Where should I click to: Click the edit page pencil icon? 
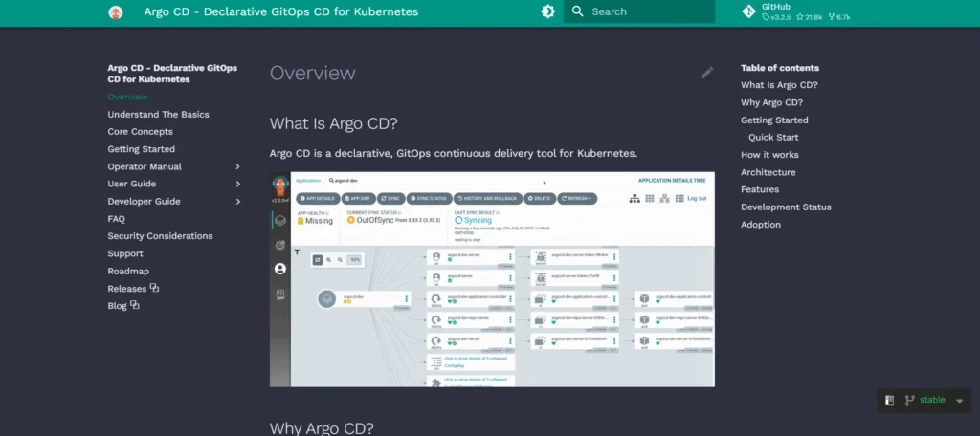707,73
